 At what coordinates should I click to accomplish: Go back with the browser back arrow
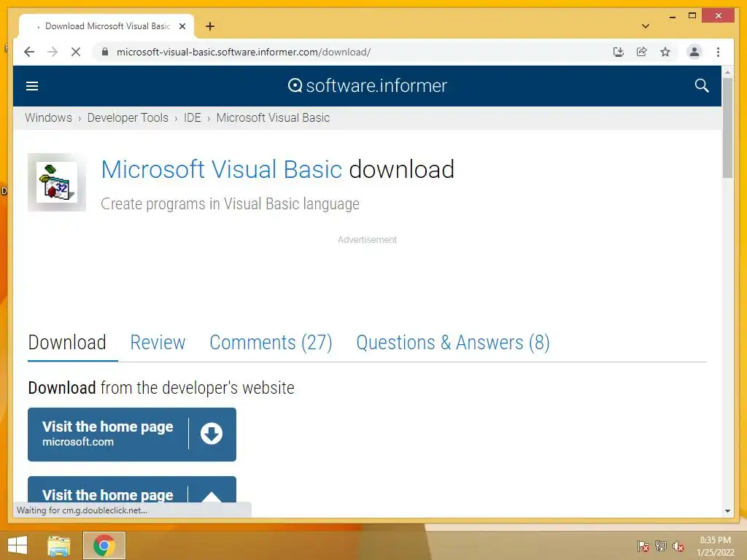tap(29, 52)
